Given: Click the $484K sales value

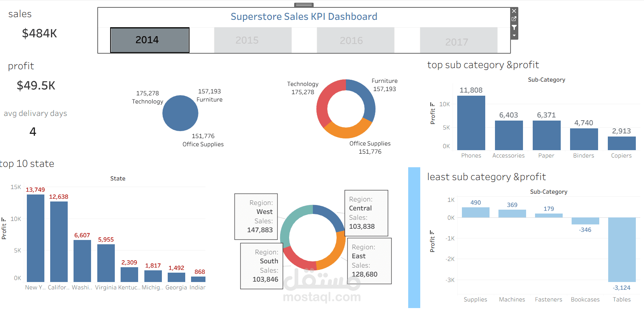Looking at the screenshot, I should 39,33.
